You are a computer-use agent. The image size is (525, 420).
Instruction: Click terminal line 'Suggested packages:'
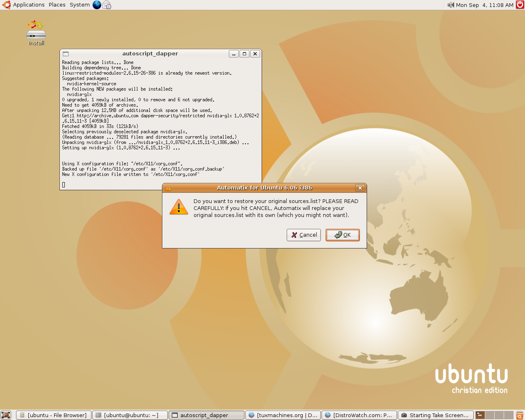tap(85, 78)
